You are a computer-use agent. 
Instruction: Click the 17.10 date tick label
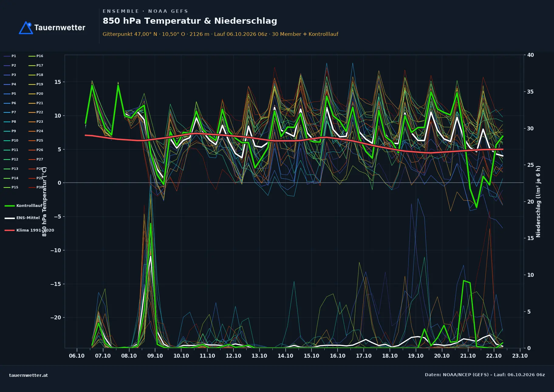click(364, 356)
